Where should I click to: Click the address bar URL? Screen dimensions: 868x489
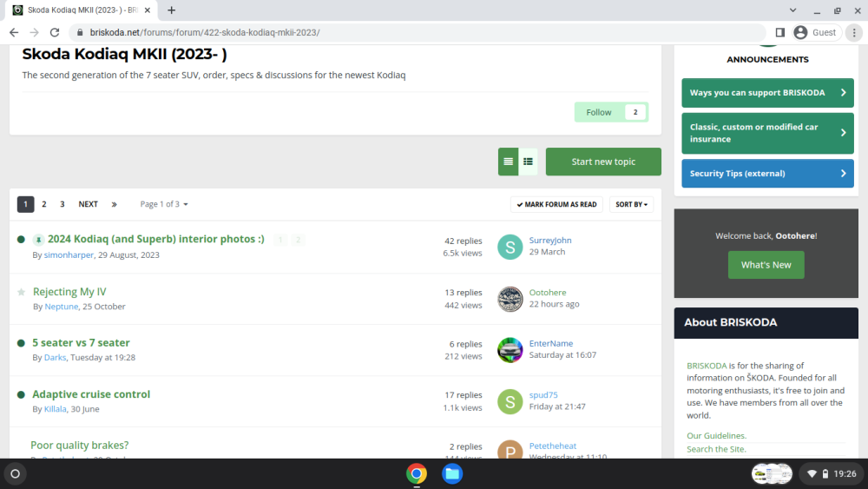point(205,33)
